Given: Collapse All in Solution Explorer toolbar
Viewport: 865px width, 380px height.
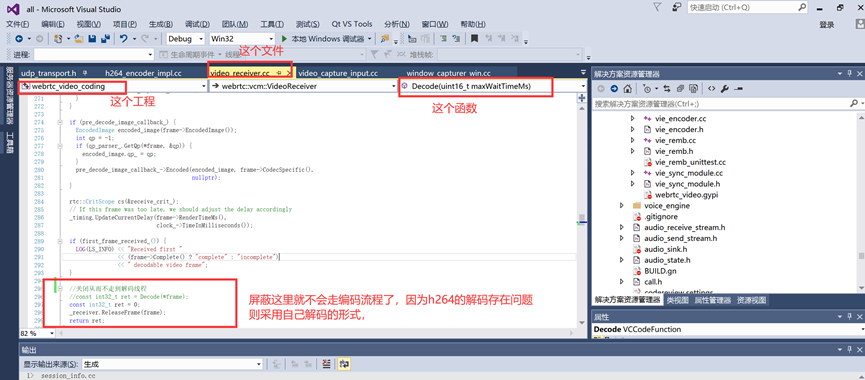Looking at the screenshot, I should tap(681, 89).
